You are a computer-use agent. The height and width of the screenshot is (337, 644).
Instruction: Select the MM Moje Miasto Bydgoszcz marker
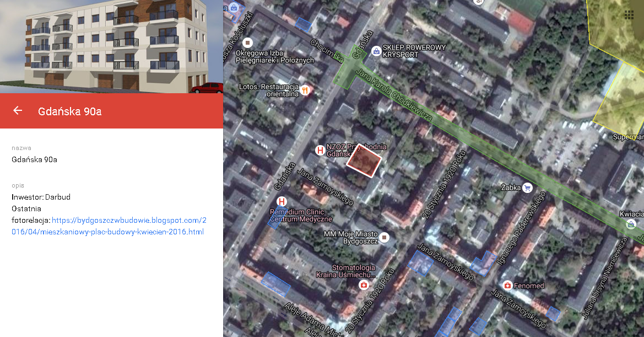pos(384,238)
